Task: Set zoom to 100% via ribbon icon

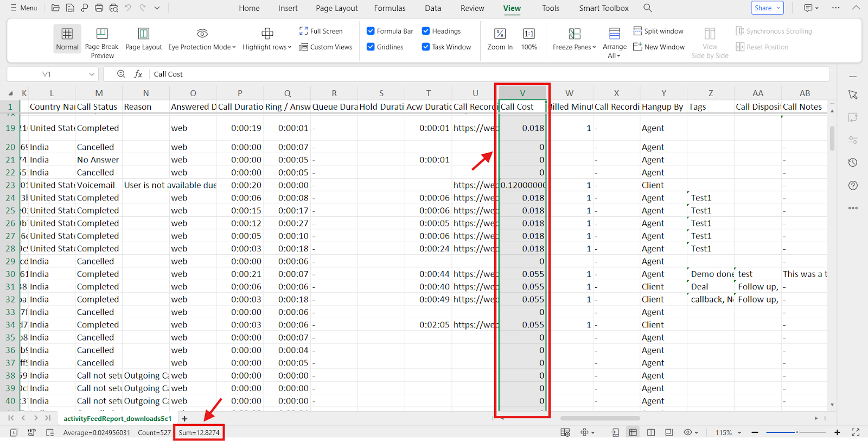Action: [x=529, y=39]
